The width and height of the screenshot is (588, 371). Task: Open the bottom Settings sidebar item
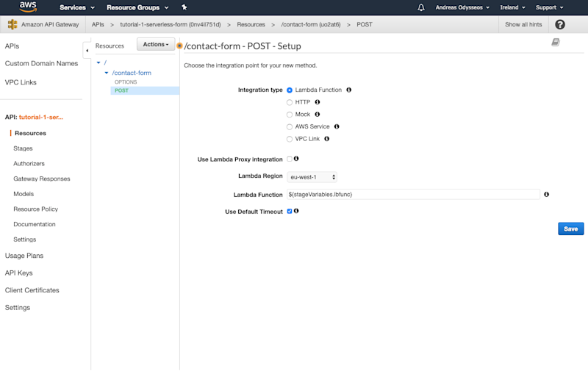[x=17, y=307]
